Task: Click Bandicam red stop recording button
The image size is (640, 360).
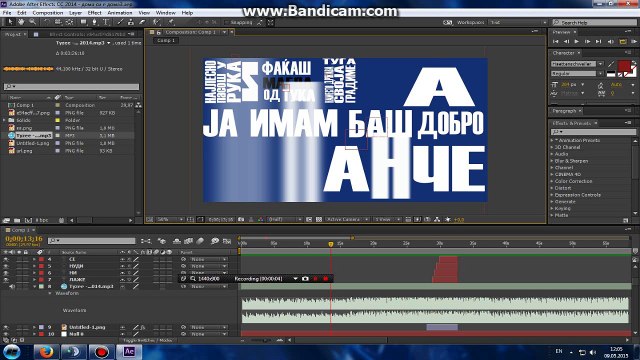Action: [325, 278]
